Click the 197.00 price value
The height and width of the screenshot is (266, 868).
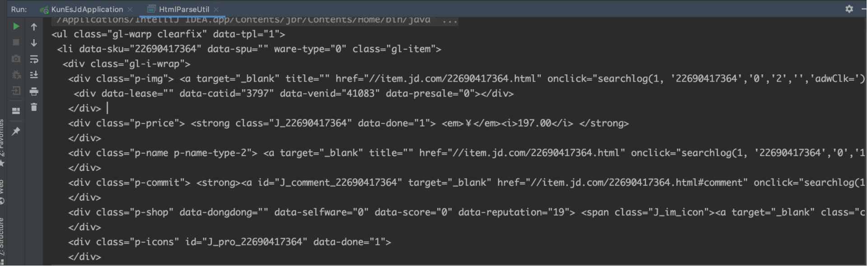click(534, 123)
